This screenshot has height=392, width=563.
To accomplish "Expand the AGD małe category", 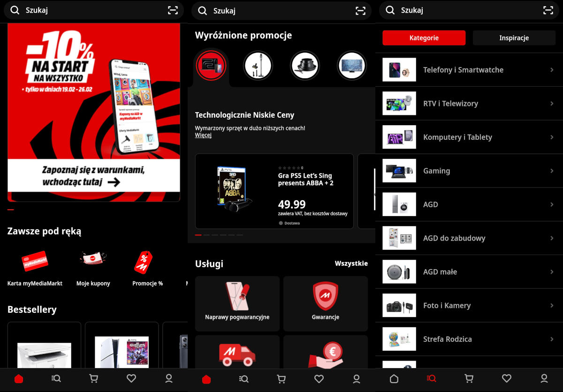I will (x=469, y=272).
